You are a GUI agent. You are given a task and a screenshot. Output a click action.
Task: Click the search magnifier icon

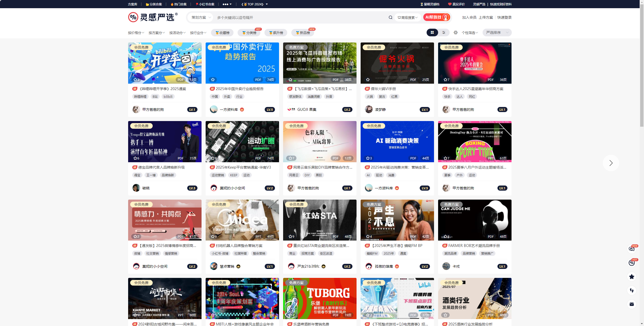(390, 17)
